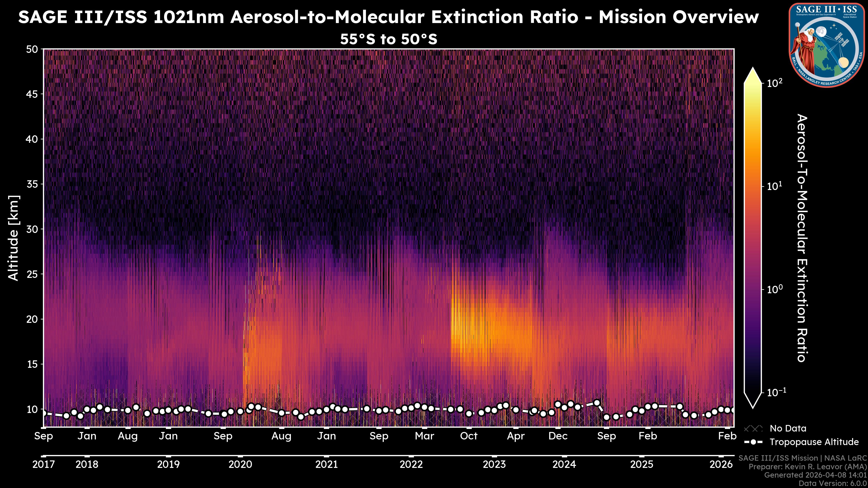
Task: Click the 50 altitude tick label
Action: coord(32,49)
